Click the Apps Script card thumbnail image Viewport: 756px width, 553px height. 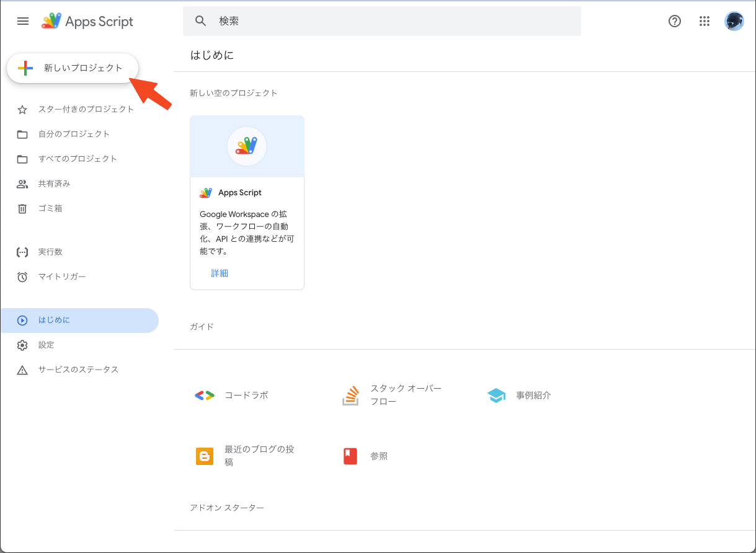coord(247,146)
